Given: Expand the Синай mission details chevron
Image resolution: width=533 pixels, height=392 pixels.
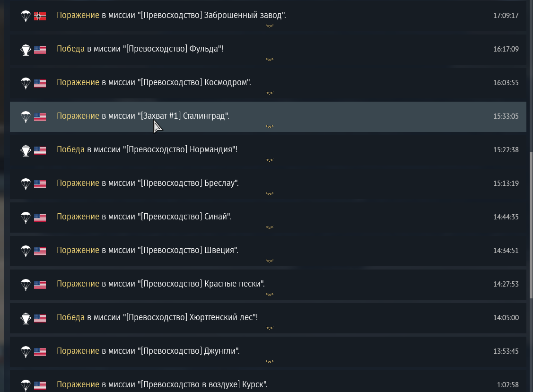Looking at the screenshot, I should pyautogui.click(x=270, y=227).
